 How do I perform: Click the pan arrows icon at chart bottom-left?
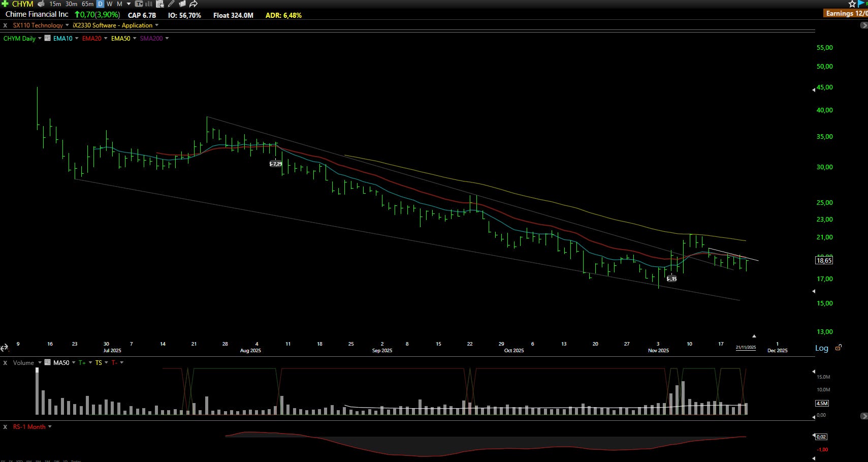click(x=5, y=348)
